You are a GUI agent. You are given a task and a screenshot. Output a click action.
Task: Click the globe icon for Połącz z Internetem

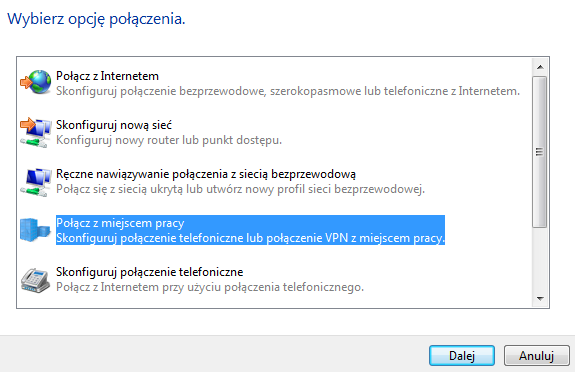click(x=36, y=82)
